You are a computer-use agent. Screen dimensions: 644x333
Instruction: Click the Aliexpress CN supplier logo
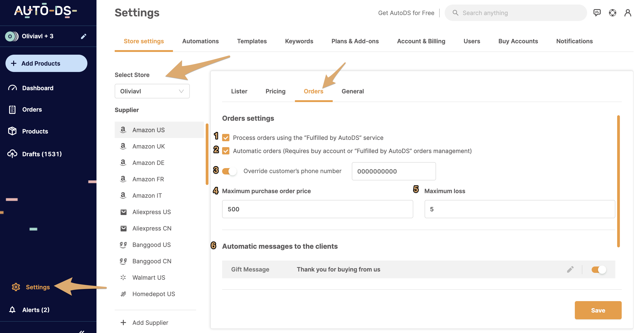tap(123, 228)
